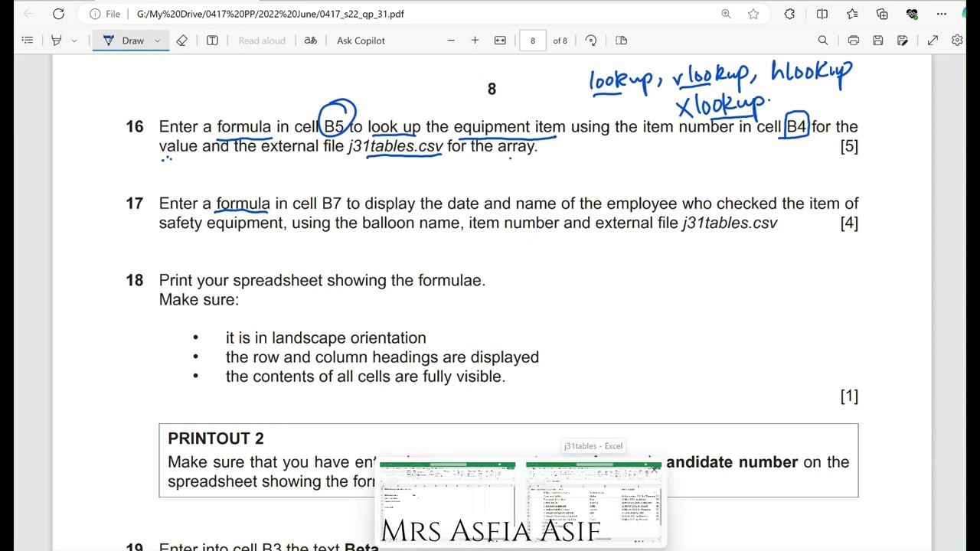Click the question number 18
Viewport: 980px width, 551px height.
134,280
